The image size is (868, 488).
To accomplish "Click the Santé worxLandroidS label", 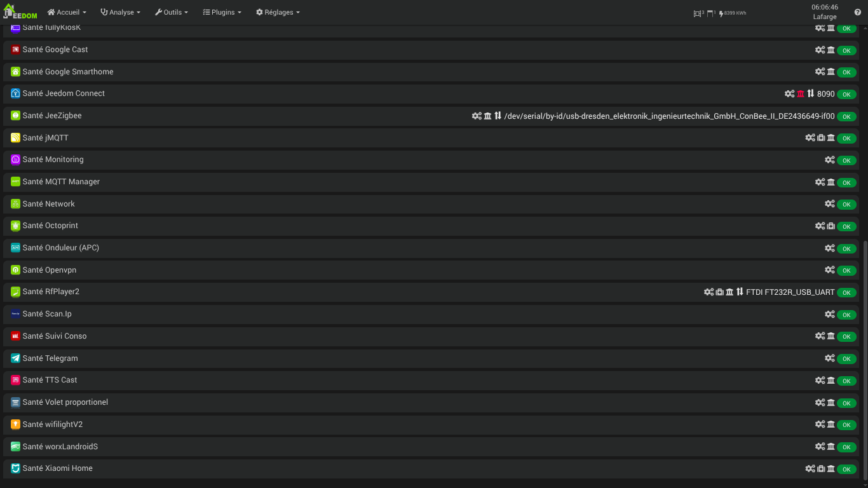I will coord(60,447).
